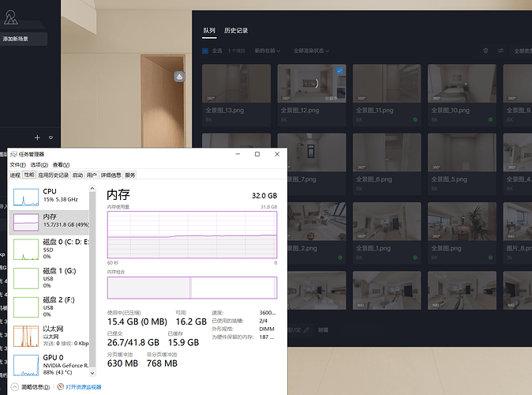Uncheck the checkbox on 全景图_12.png thumbnail

[339, 71]
